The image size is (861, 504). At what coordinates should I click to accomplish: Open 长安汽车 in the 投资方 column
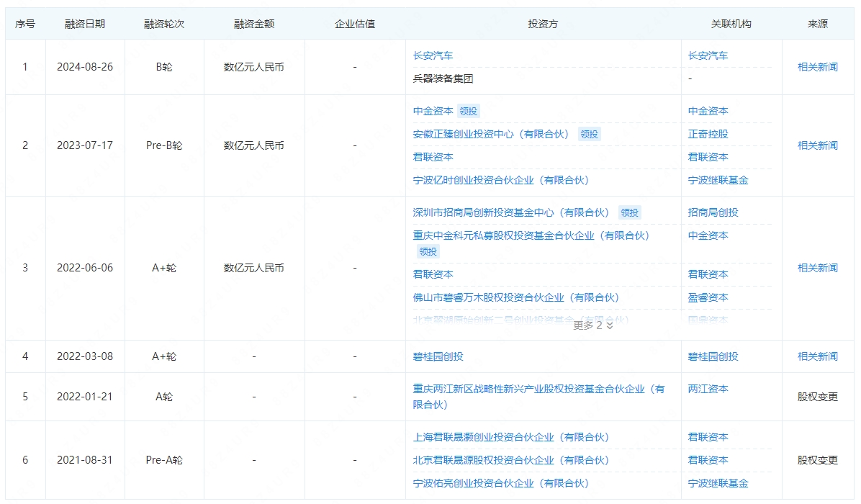click(x=433, y=55)
